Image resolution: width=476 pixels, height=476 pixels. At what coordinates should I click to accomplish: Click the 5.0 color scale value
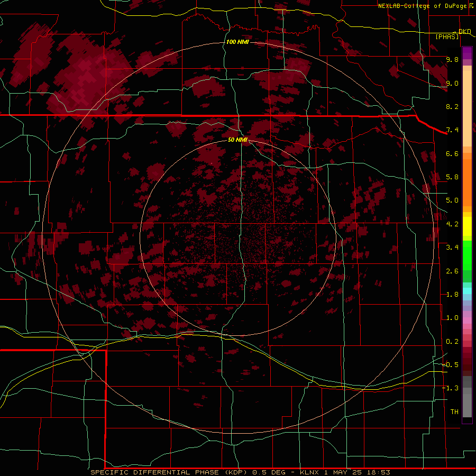click(452, 200)
